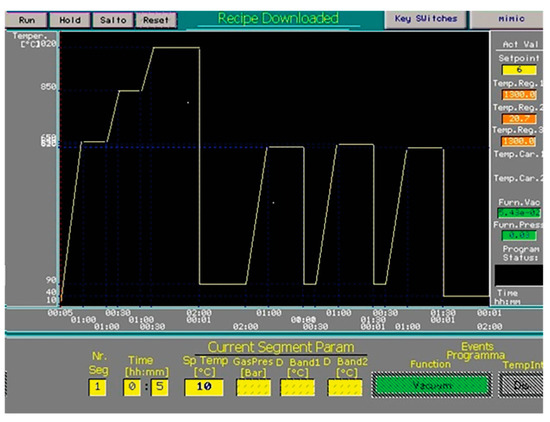The width and height of the screenshot is (550, 422).
Task: Toggle the green Vacuum function indicator
Action: (432, 385)
